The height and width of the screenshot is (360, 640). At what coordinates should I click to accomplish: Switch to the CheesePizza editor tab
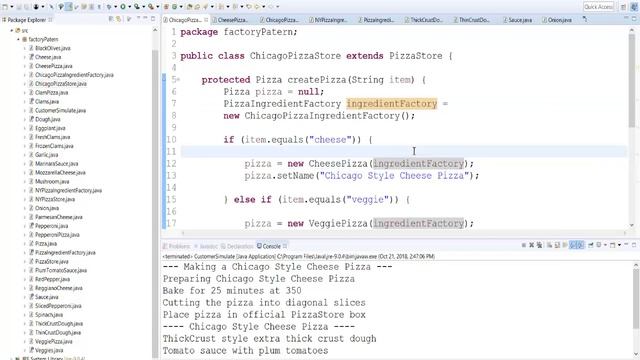(x=233, y=20)
